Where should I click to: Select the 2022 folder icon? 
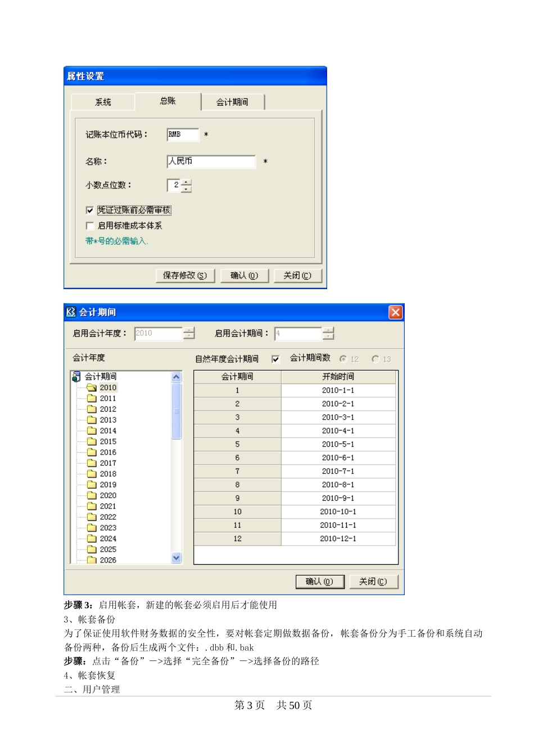pos(92,517)
